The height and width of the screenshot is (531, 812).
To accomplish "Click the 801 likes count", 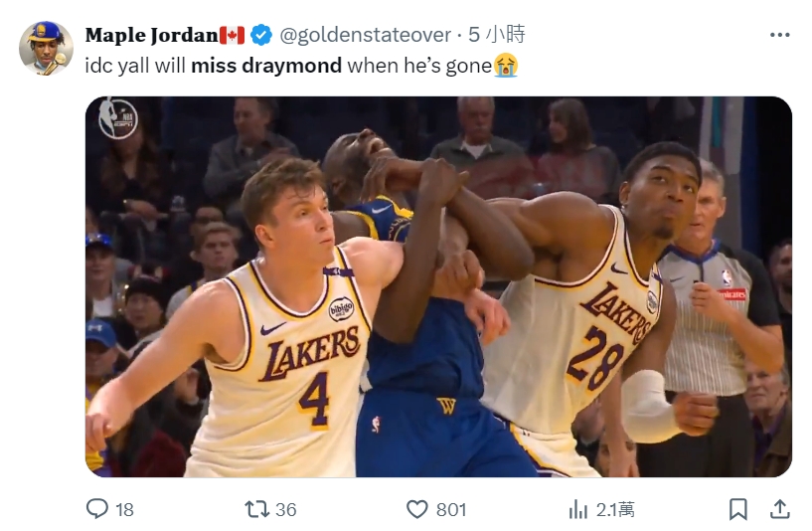I will (451, 509).
